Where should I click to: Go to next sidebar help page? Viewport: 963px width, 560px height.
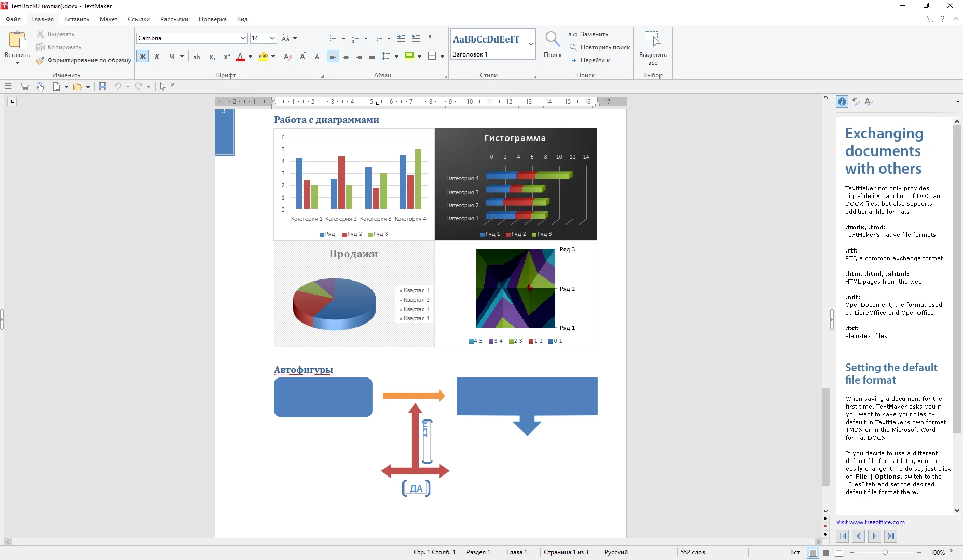click(x=875, y=536)
